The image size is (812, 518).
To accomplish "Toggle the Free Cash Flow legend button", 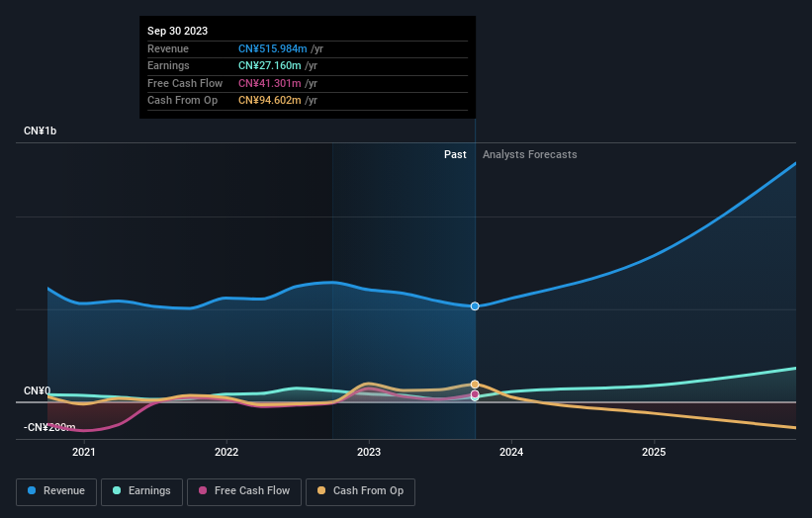I will 244,491.
